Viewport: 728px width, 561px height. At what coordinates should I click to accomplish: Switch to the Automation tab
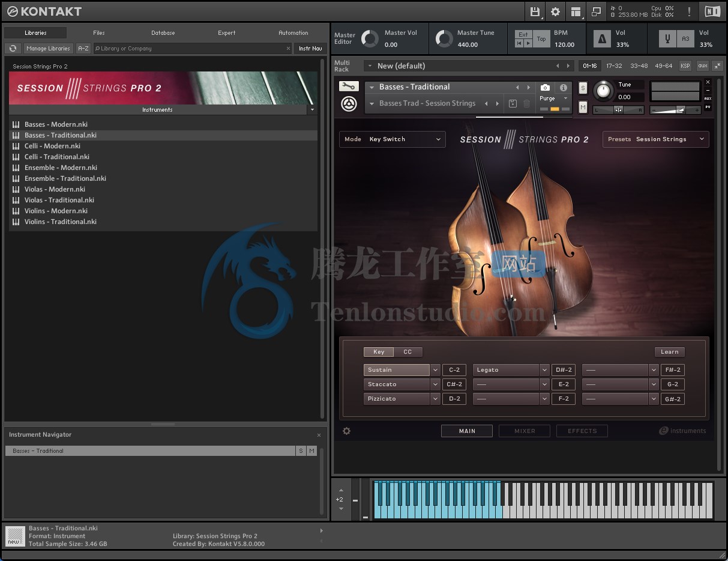point(293,33)
